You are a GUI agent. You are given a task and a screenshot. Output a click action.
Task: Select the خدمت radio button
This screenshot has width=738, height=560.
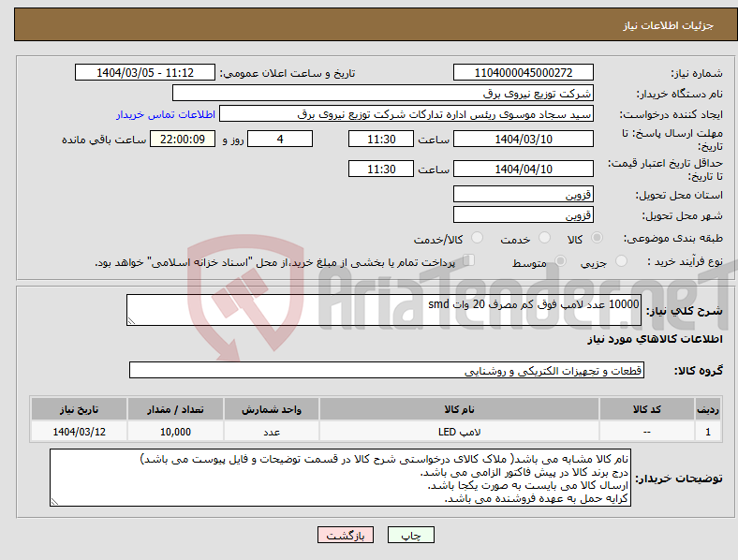point(544,238)
